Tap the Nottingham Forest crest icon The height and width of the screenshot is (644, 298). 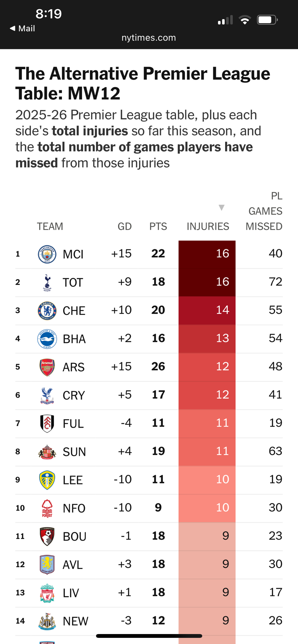47,508
